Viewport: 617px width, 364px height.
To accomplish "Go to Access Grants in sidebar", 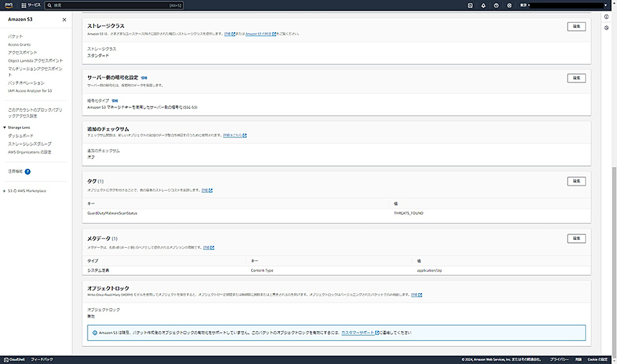I will pyautogui.click(x=19, y=44).
